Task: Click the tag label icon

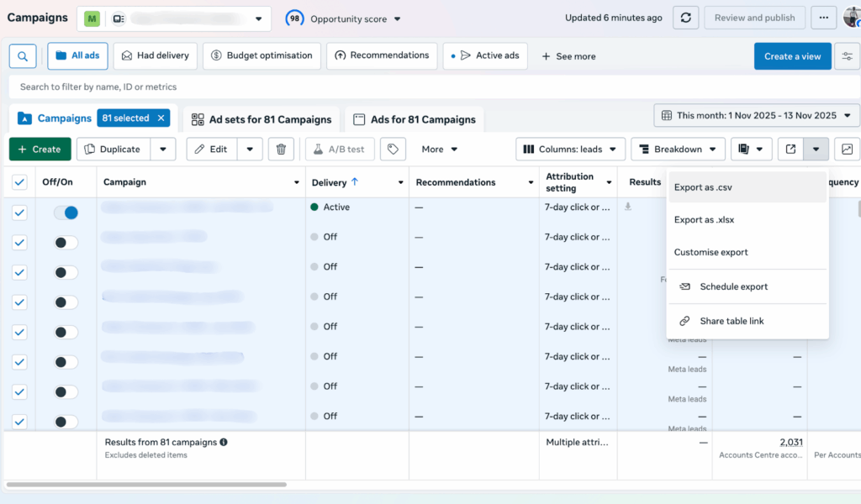Action: [392, 150]
